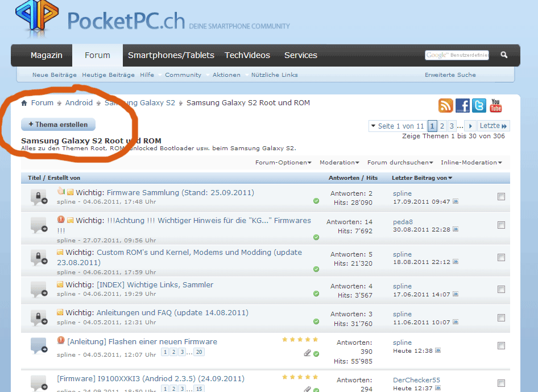Open the Services tab
Viewport: 538px width, 392px height.
click(x=301, y=55)
